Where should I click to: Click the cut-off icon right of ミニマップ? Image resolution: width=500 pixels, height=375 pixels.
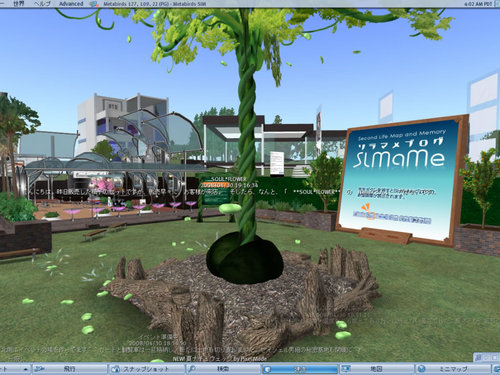(496, 369)
